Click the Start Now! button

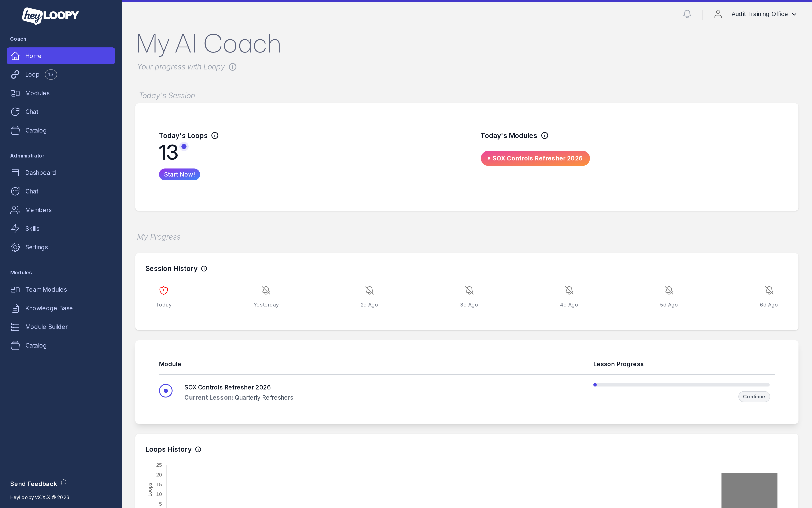[x=180, y=174]
